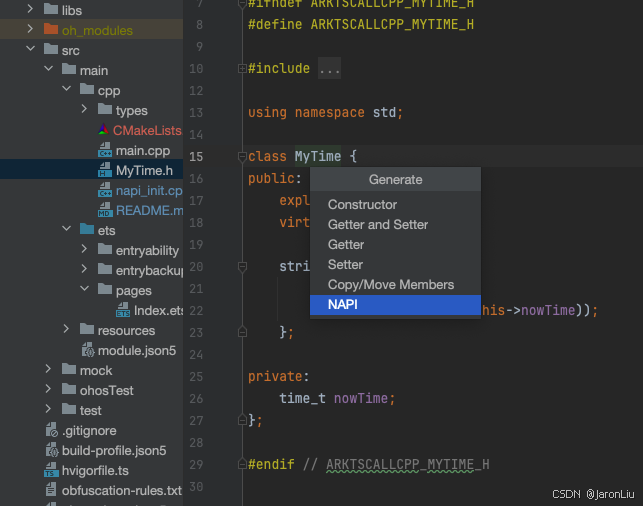
Task: Fold the MyTime class at line 15
Action: pos(242,157)
